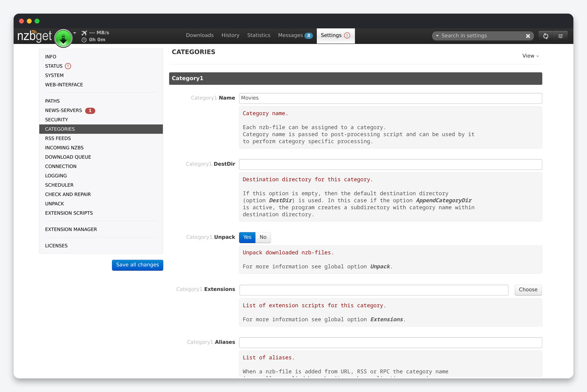Click the nzbget logo

click(x=35, y=36)
